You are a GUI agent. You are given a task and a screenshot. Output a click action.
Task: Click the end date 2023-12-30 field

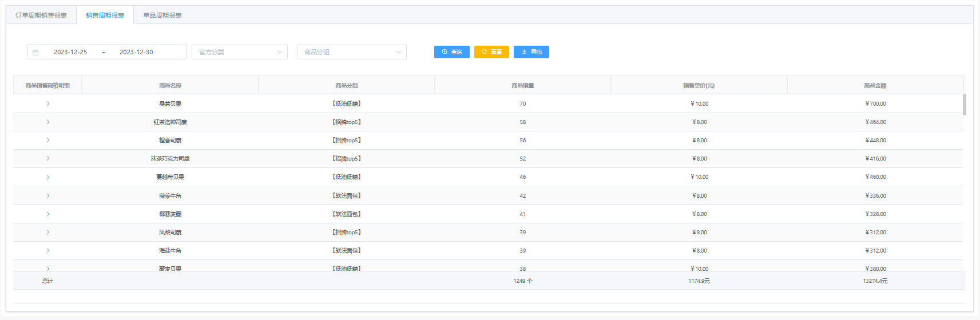click(x=136, y=52)
